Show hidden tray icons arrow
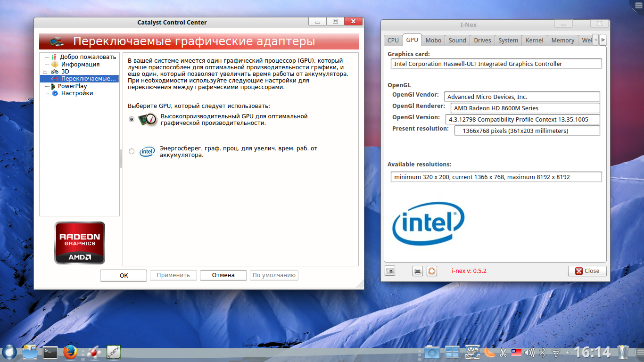Image resolution: width=644 pixels, height=362 pixels. 568,352
